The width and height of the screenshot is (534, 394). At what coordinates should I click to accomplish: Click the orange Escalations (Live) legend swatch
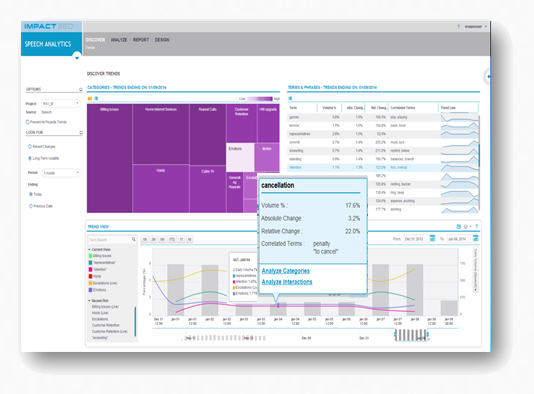[90, 283]
